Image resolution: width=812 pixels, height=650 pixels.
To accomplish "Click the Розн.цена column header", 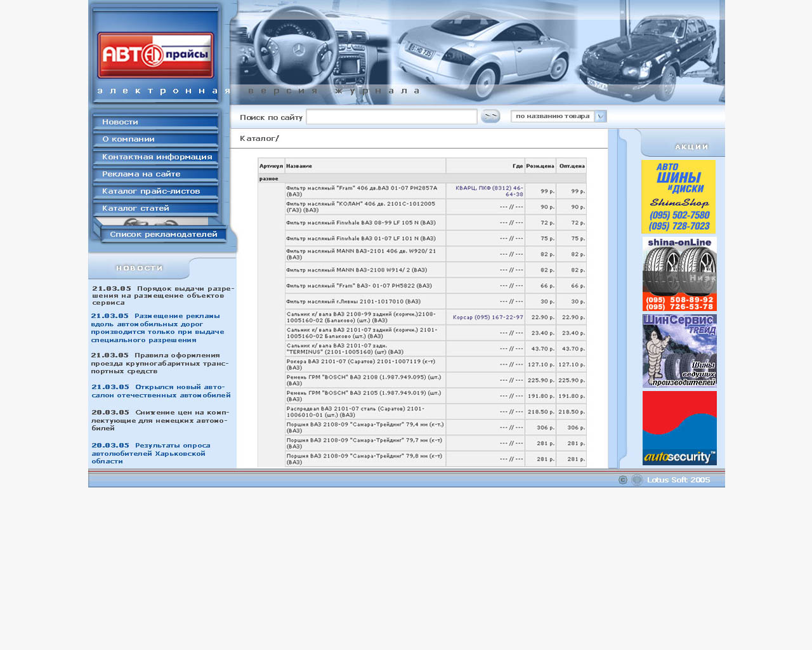I will tap(540, 166).
